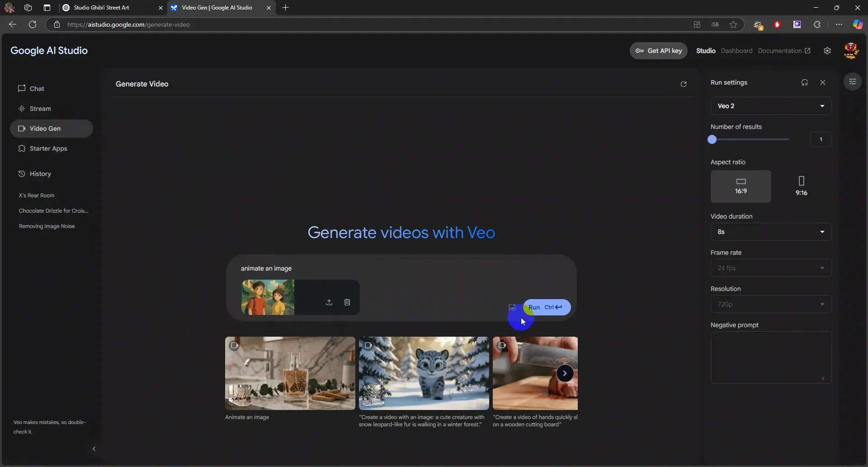Click next arrow on the examples carousel
Screen dimensions: 868x467
(x=565, y=373)
